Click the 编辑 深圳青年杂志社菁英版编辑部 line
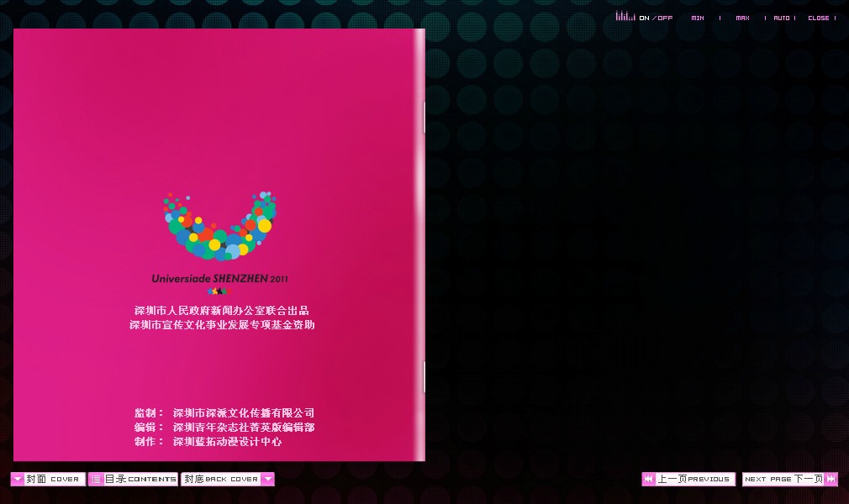 pos(224,427)
